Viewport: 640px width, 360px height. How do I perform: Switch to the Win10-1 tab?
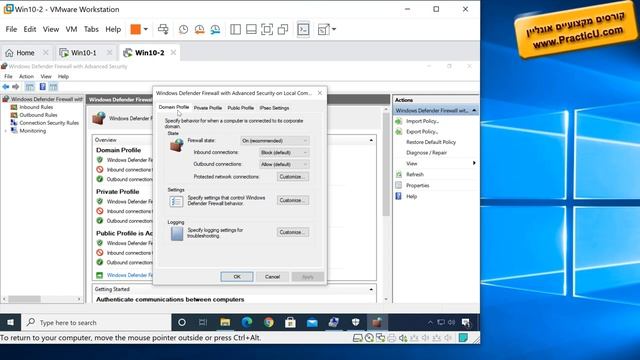[x=84, y=53]
